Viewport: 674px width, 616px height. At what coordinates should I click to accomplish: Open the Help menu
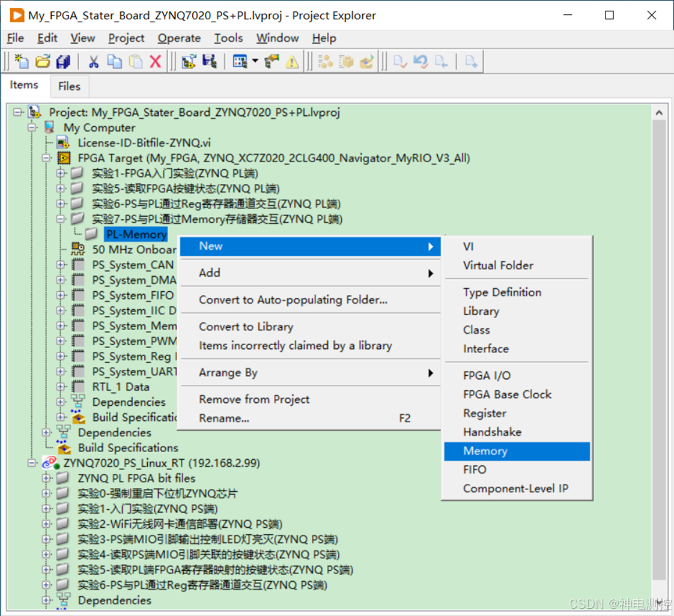coord(324,38)
